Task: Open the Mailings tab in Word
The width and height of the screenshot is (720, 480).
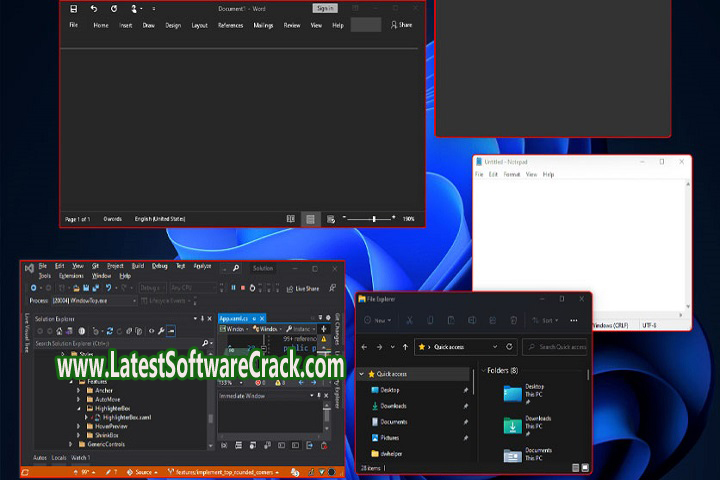Action: 263,25
